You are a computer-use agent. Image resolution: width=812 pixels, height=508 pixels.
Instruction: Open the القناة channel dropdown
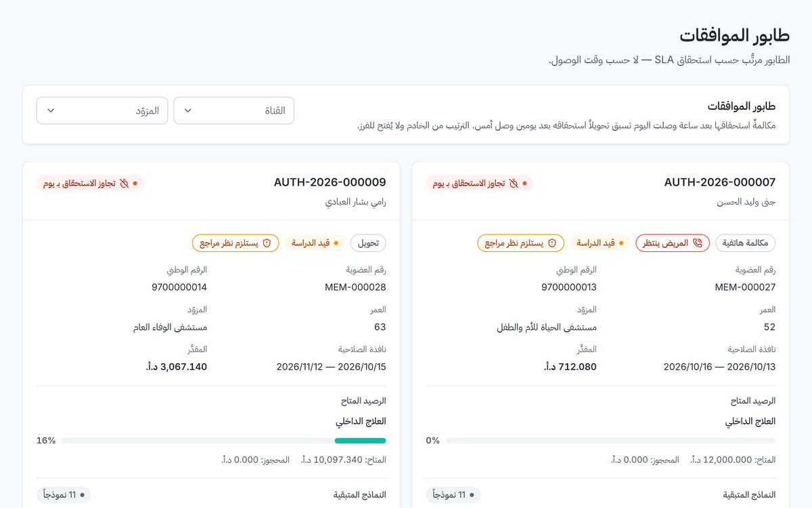coord(234,110)
